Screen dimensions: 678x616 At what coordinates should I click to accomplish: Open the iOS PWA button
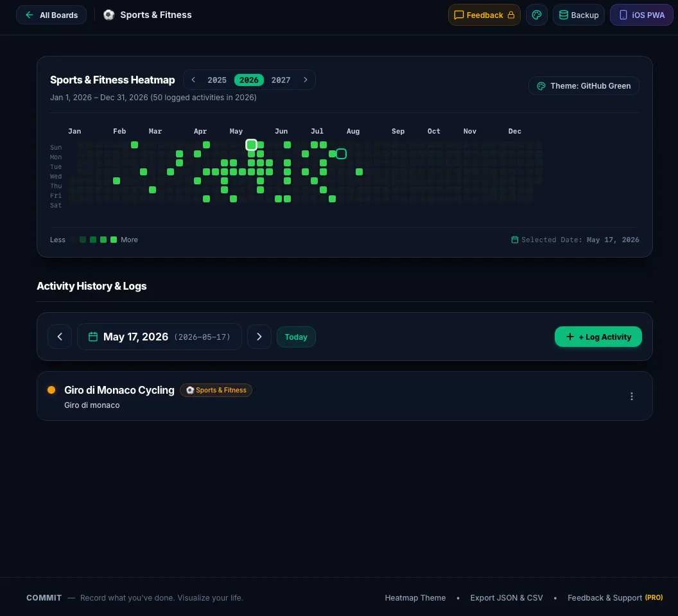click(641, 15)
